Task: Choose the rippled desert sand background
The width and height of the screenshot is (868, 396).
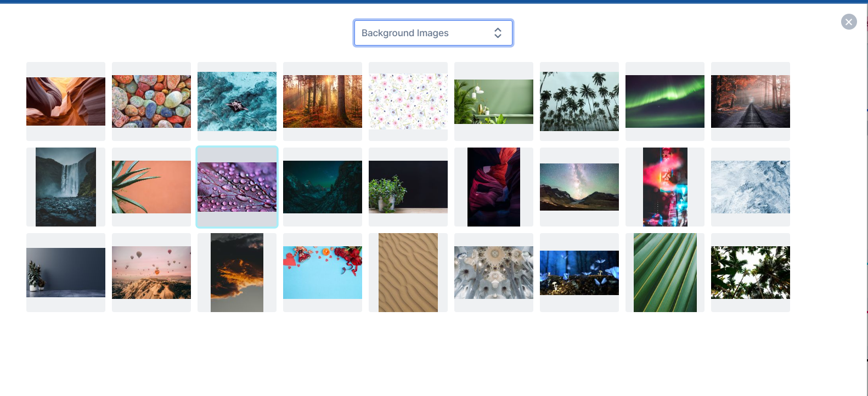Action: (408, 273)
